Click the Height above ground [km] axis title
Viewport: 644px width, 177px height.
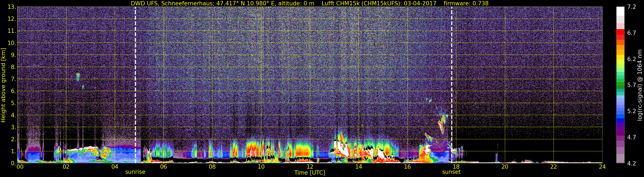coord(3,85)
